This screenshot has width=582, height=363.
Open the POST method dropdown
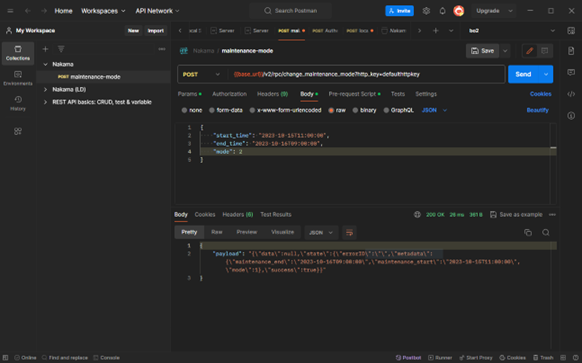[x=201, y=74]
